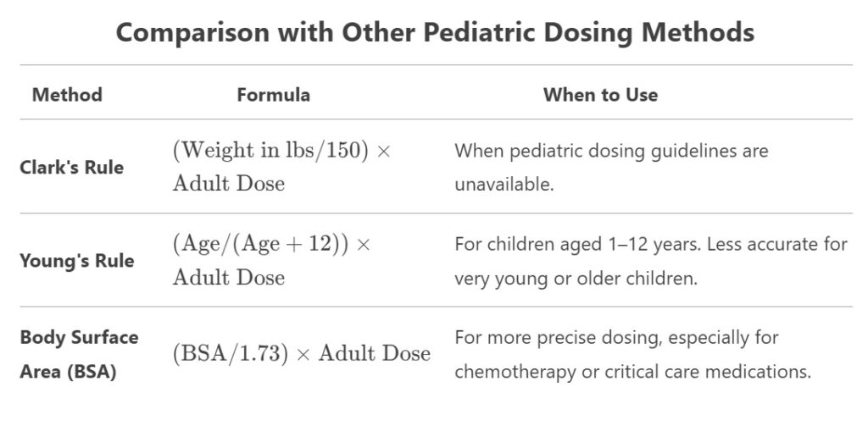The image size is (868, 437).
Task: Click the Young's Rule row label
Action: coord(77,261)
